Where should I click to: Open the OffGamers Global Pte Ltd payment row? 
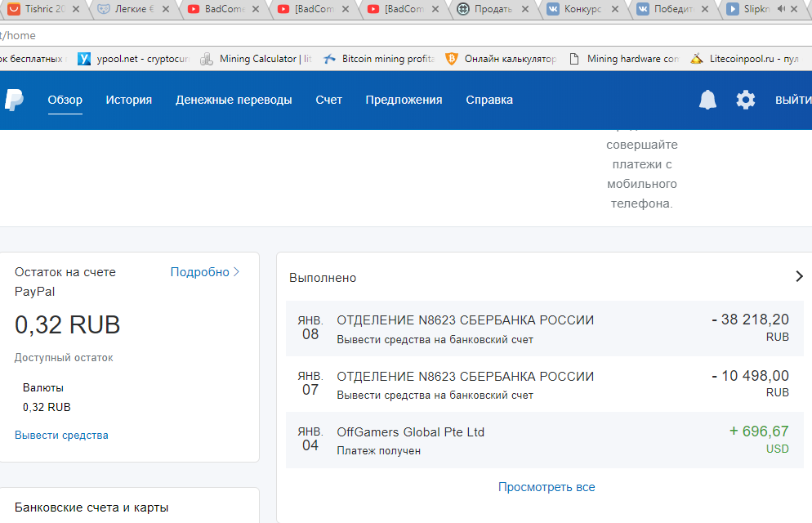click(544, 440)
